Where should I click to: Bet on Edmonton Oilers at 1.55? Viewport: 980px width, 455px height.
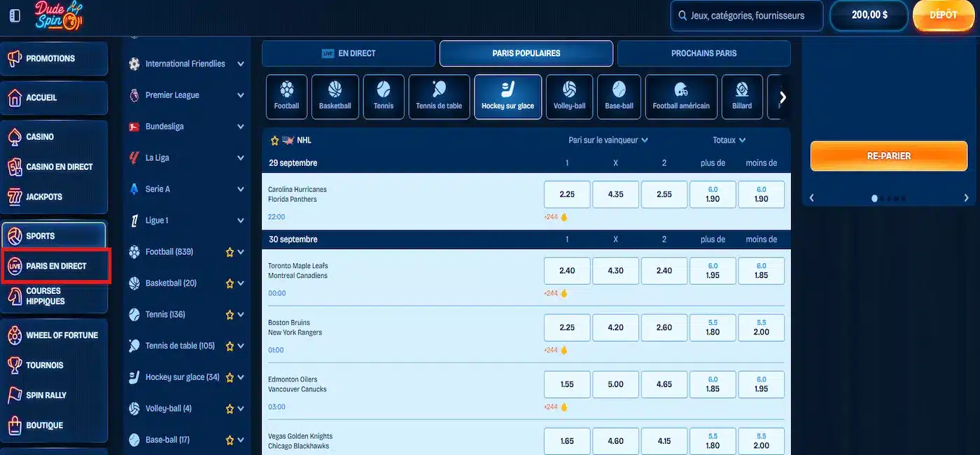pyautogui.click(x=567, y=384)
